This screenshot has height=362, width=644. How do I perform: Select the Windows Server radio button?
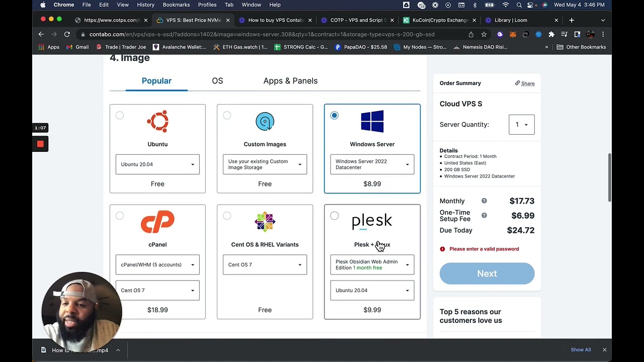[335, 116]
